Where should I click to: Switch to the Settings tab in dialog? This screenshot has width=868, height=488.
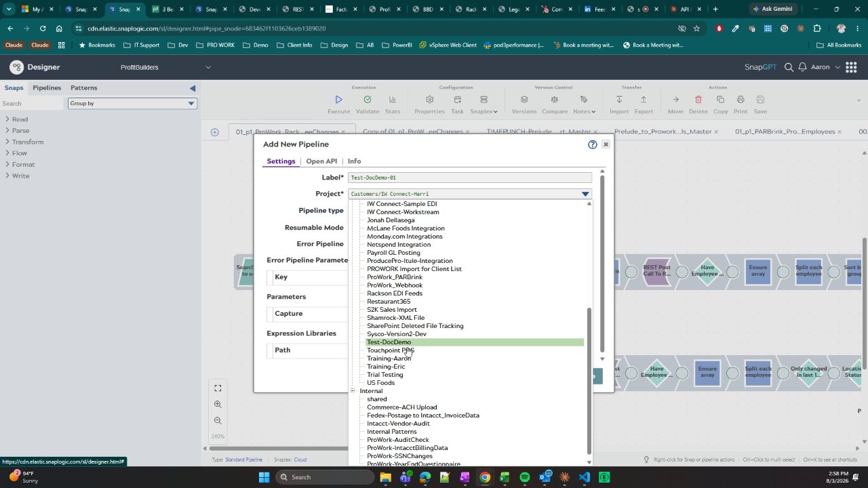pyautogui.click(x=281, y=161)
